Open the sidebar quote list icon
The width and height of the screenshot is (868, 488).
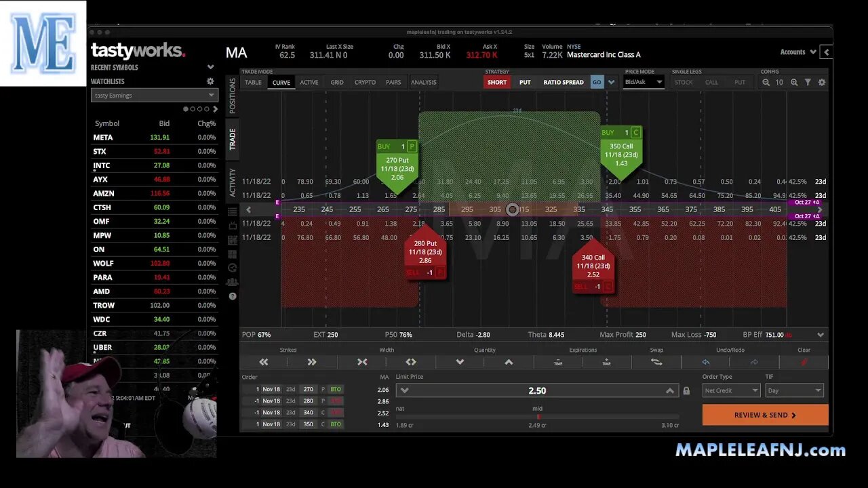pos(233,211)
